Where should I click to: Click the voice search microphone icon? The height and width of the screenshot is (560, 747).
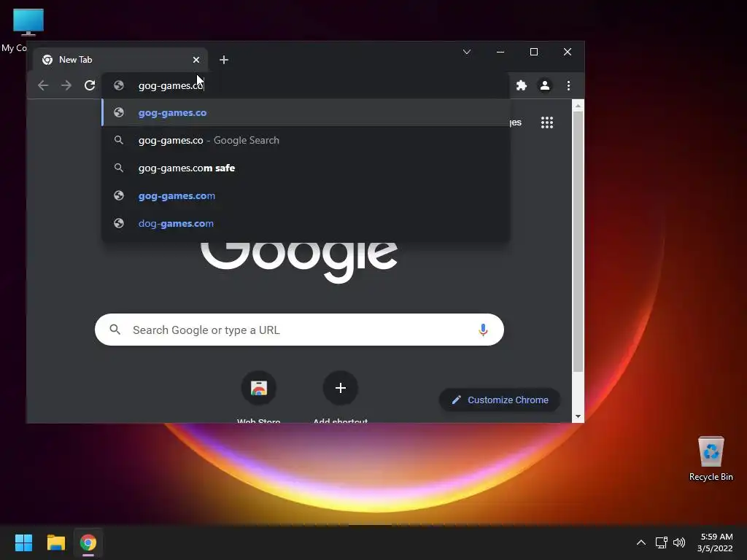pos(483,330)
